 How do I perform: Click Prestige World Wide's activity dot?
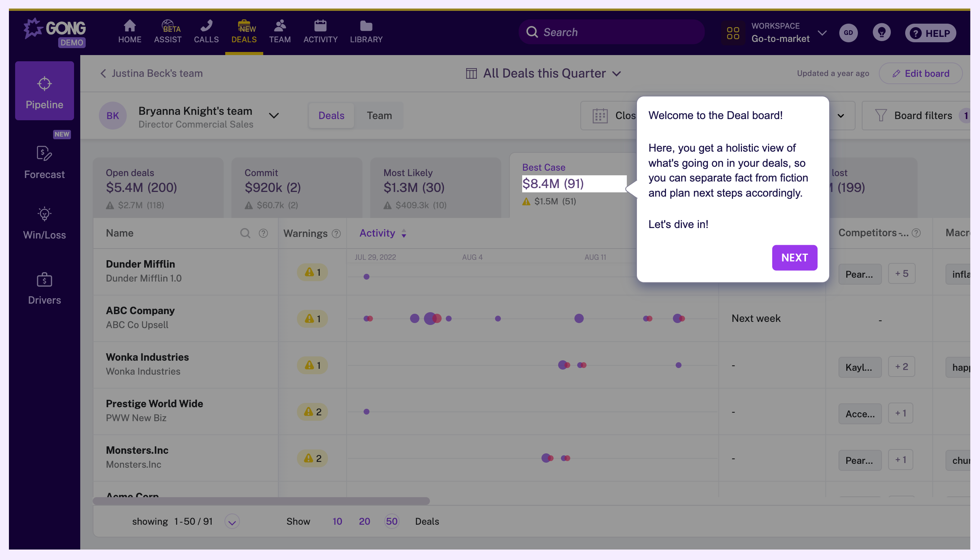pos(366,412)
